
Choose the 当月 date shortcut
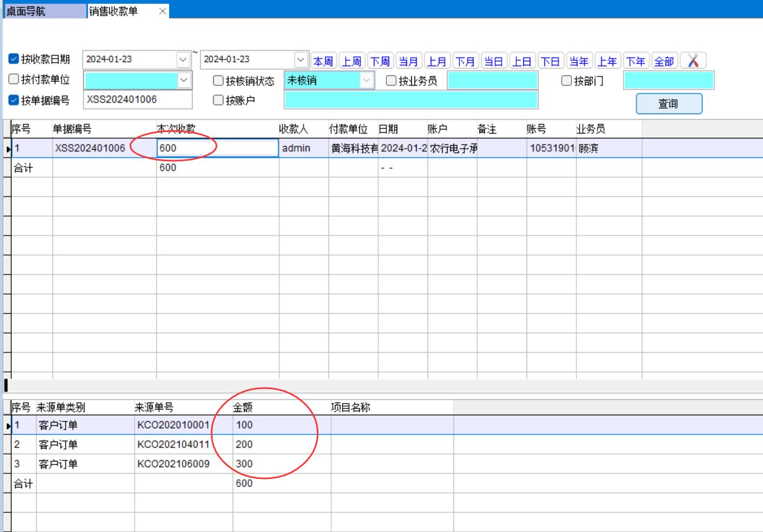click(408, 61)
